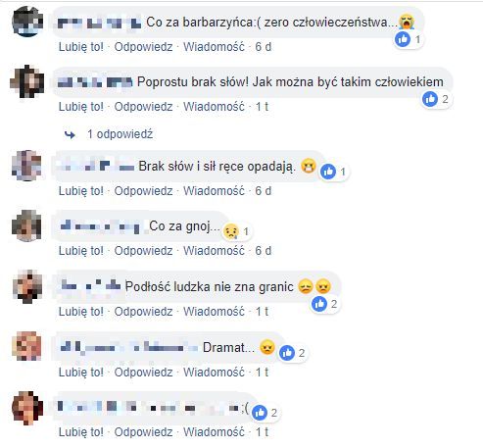The width and height of the screenshot is (483, 448).
Task: View sad reaction on 'Co za gnoj' comment
Action: tap(231, 231)
